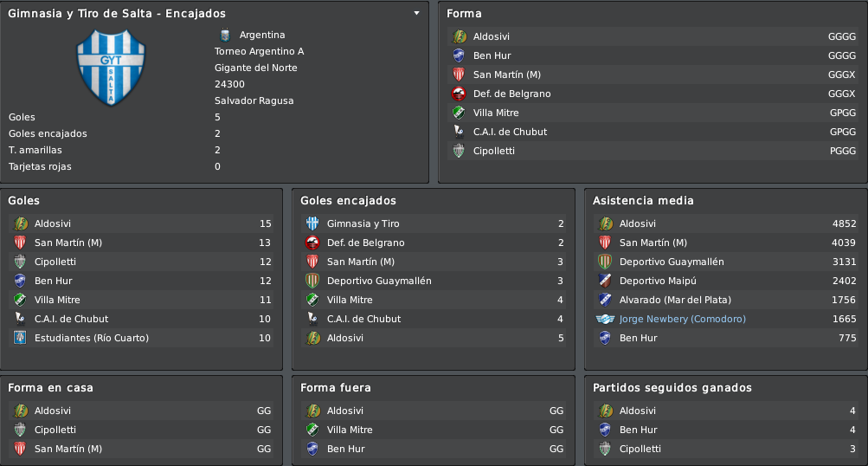Click Def. de Belgrano badge in Forma
868x466 pixels.
point(459,94)
